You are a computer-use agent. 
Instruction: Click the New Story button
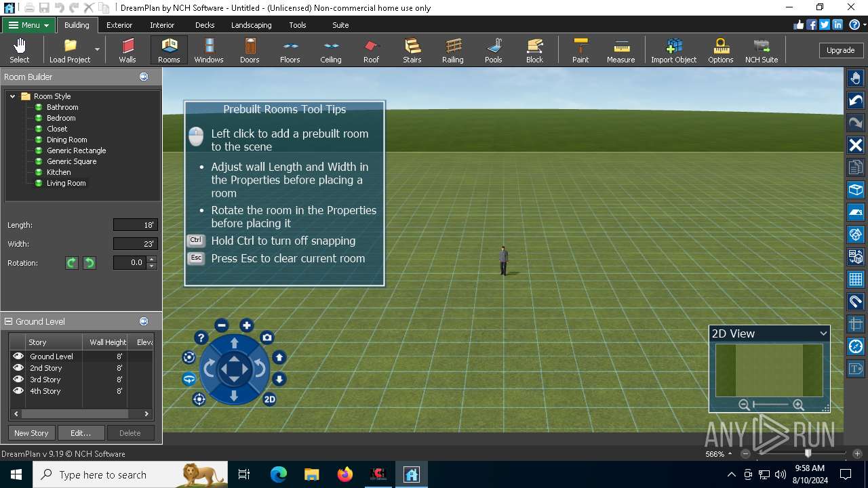(x=31, y=433)
